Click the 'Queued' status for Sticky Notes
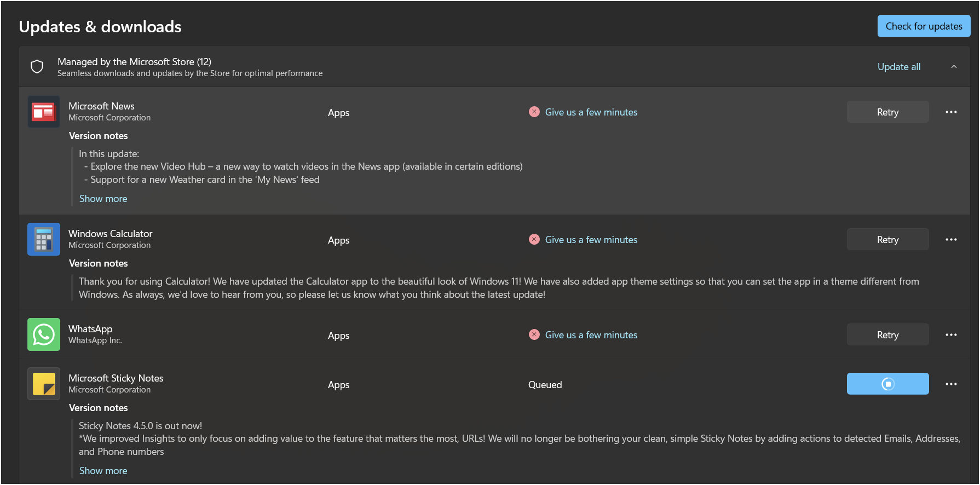The width and height of the screenshot is (980, 485). click(x=545, y=385)
